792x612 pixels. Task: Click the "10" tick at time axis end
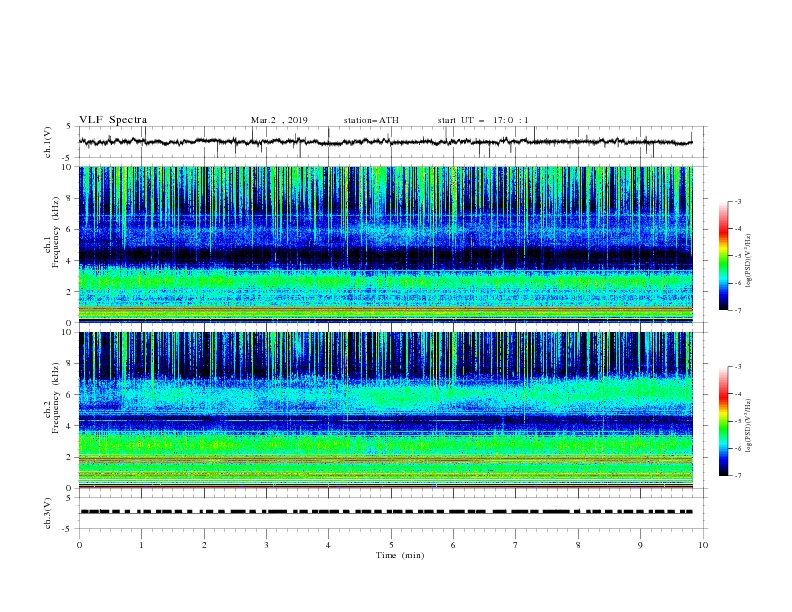(703, 545)
